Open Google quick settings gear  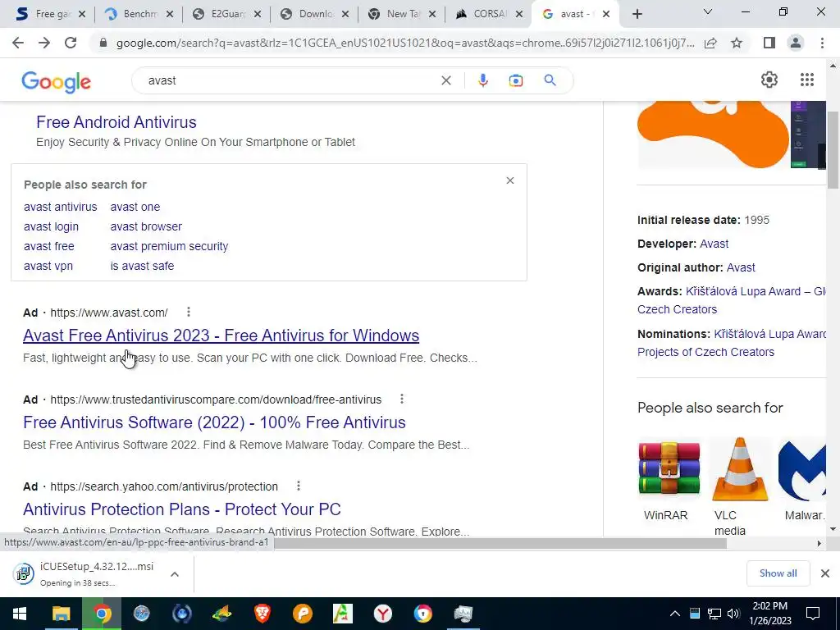[x=769, y=80]
